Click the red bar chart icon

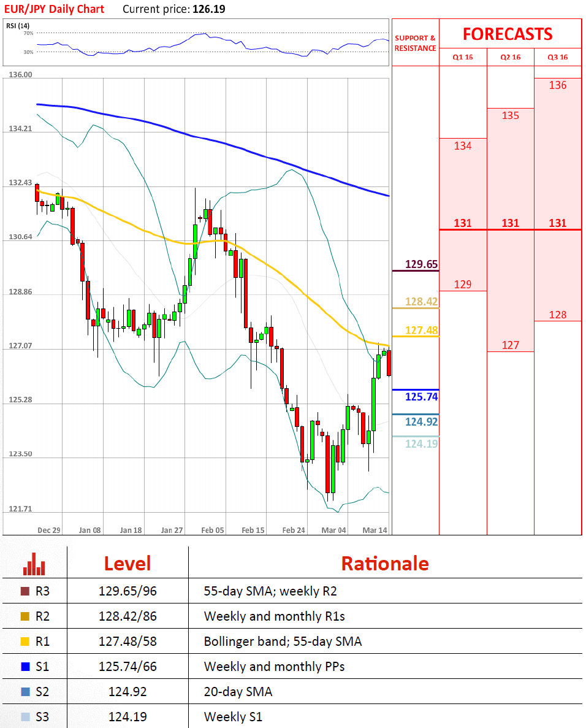pyautogui.click(x=34, y=564)
